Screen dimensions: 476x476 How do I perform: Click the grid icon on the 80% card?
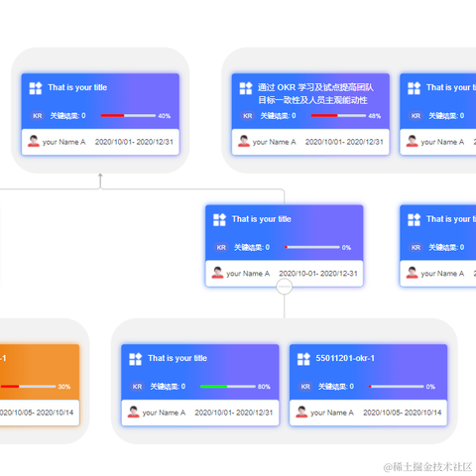tap(135, 359)
